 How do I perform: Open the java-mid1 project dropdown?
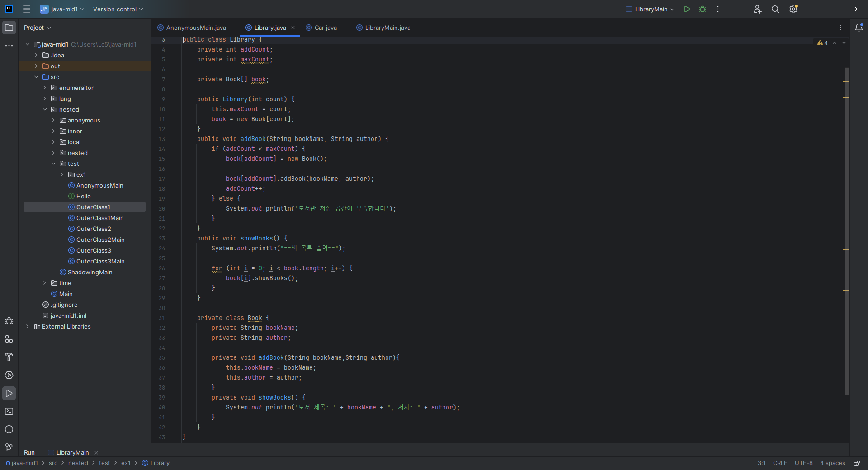62,9
